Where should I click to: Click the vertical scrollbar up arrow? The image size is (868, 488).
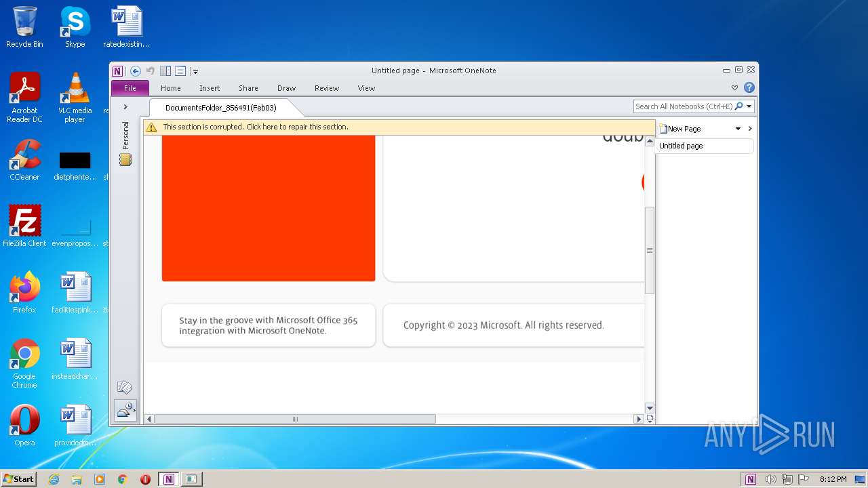(650, 141)
